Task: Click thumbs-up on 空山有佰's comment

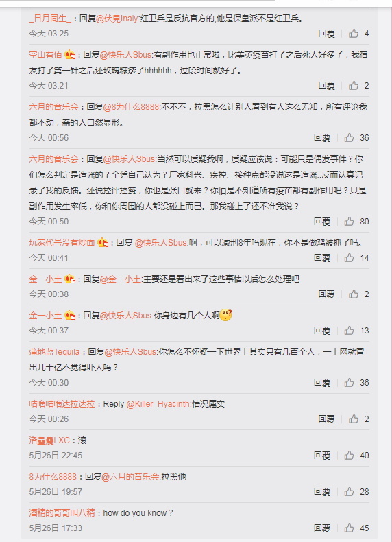Action: (x=354, y=86)
